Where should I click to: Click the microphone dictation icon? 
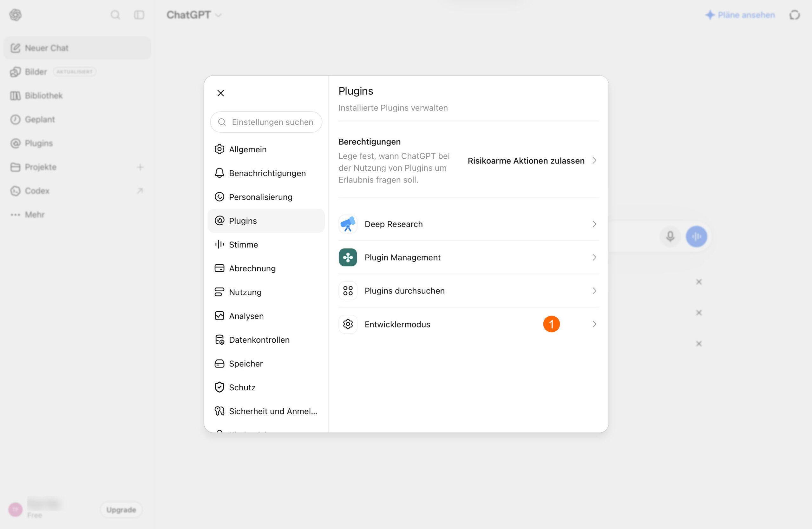(x=670, y=236)
